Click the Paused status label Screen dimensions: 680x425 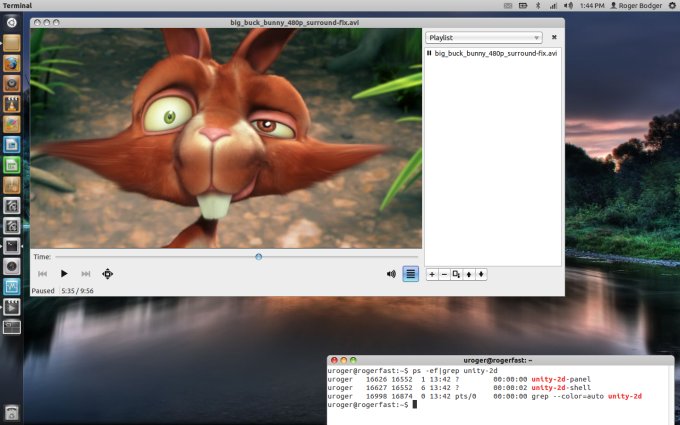(43, 291)
